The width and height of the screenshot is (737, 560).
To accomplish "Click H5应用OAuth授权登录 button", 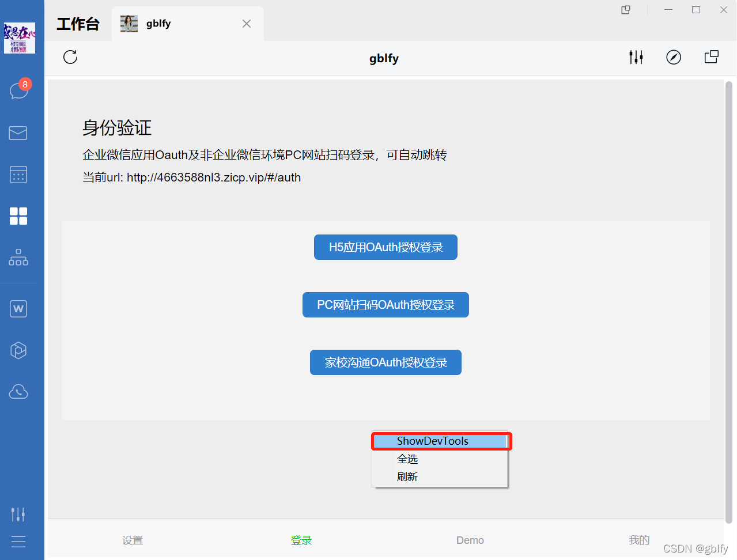I will pyautogui.click(x=385, y=247).
